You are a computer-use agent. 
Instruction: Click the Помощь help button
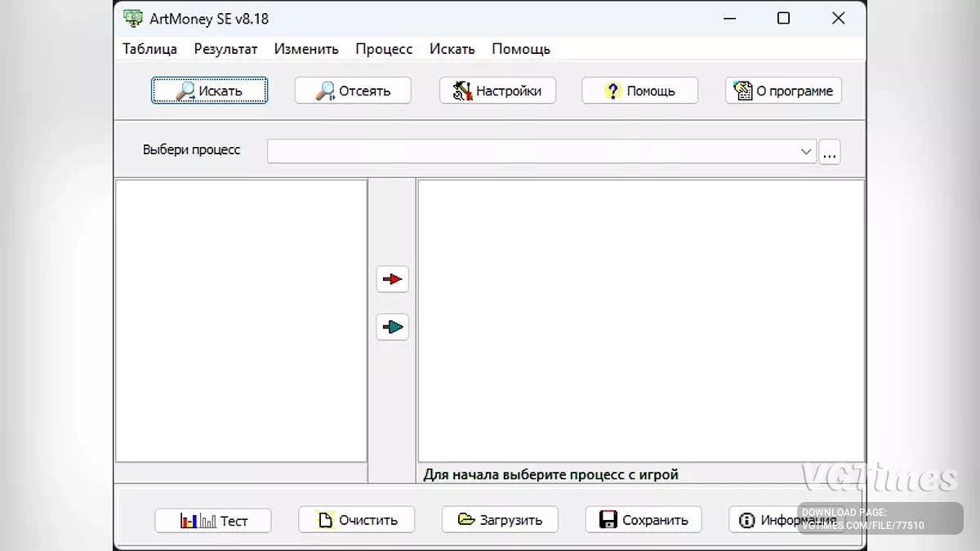640,91
